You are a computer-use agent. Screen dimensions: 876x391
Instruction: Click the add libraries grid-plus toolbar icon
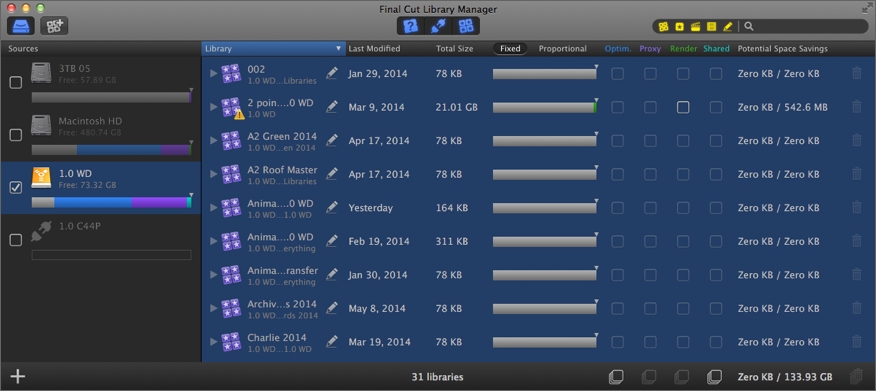pos(54,26)
